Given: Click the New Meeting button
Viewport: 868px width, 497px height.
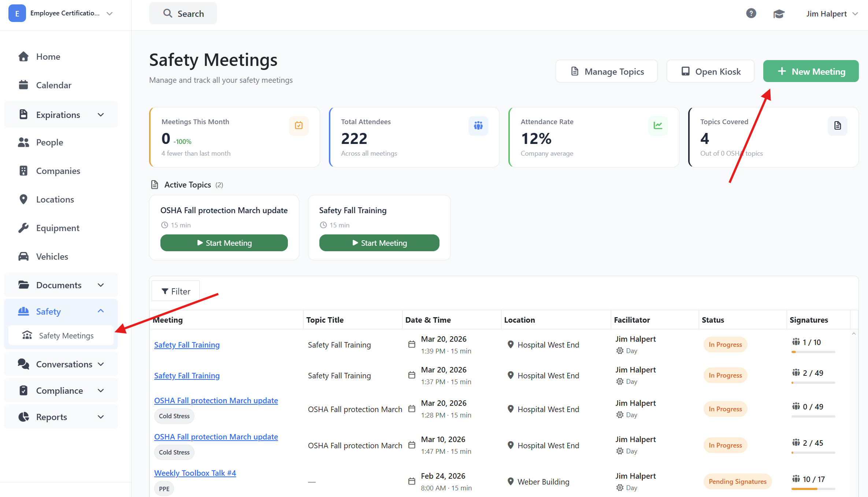Looking at the screenshot, I should [x=810, y=71].
